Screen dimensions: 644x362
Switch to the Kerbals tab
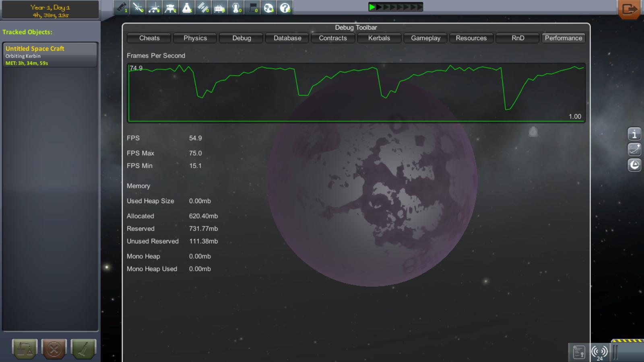coord(379,38)
